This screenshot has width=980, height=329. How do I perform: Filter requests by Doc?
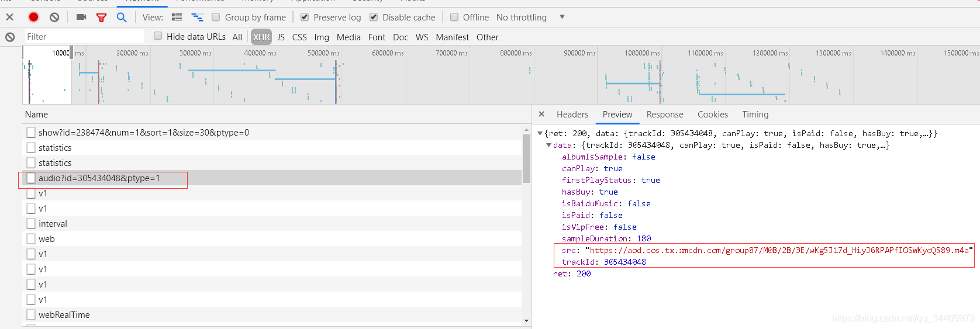pyautogui.click(x=401, y=37)
